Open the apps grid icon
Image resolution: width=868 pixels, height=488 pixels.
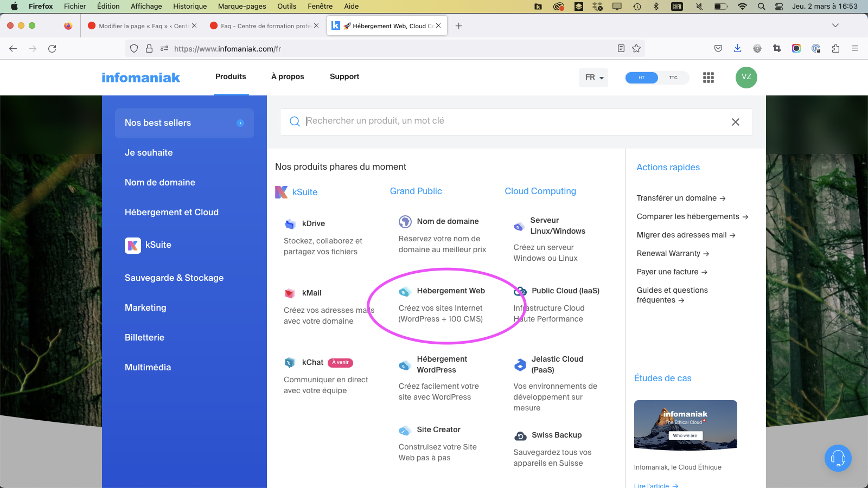(709, 78)
